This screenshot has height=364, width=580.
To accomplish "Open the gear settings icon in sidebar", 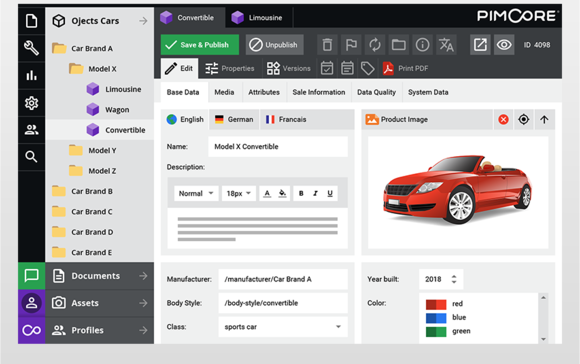I will click(31, 103).
